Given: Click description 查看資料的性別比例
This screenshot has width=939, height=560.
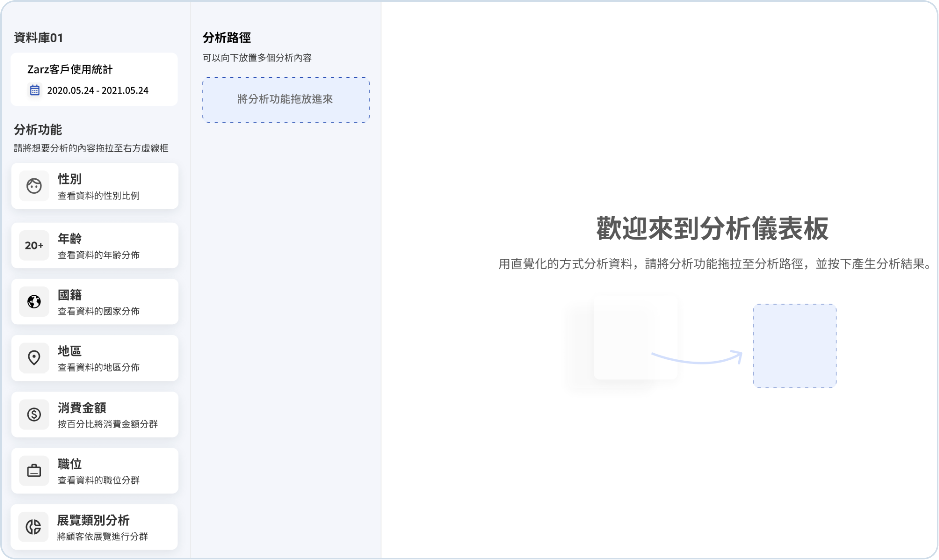Looking at the screenshot, I should click(x=99, y=196).
